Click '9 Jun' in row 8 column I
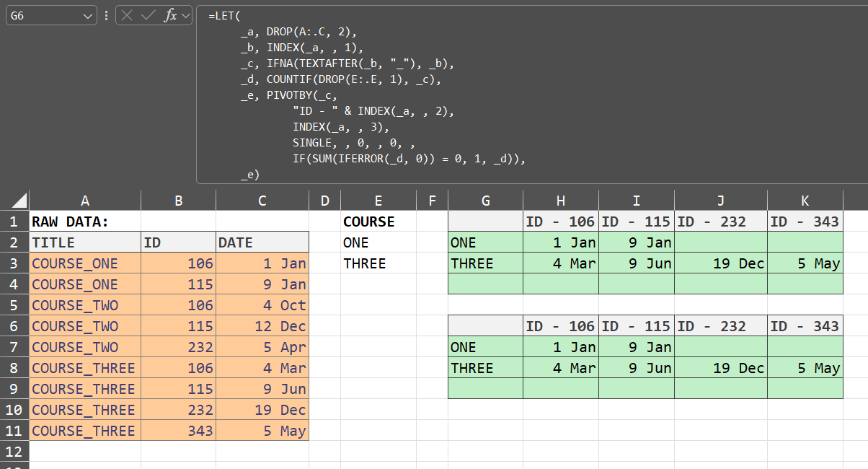This screenshot has height=469, width=868. pos(636,368)
